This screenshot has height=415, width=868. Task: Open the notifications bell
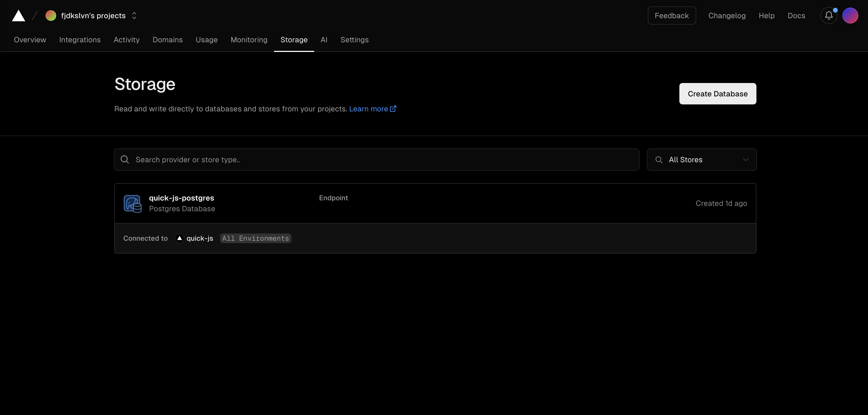[829, 16]
